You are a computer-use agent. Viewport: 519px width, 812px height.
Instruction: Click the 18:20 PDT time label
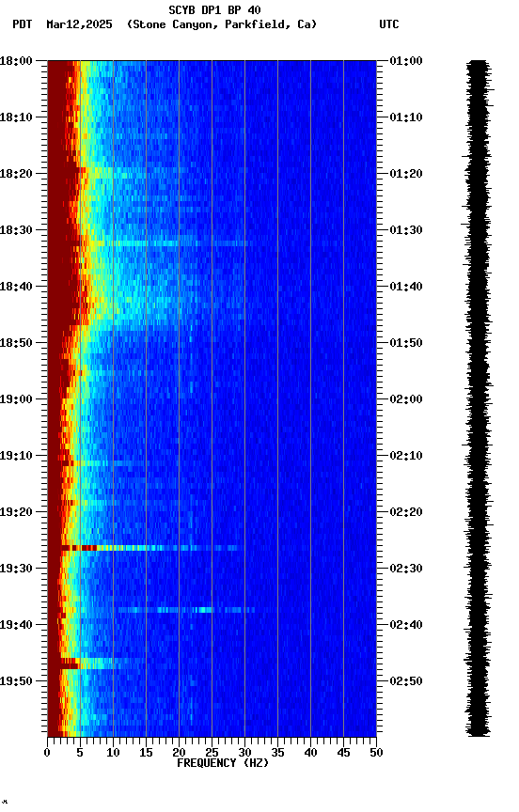16,174
